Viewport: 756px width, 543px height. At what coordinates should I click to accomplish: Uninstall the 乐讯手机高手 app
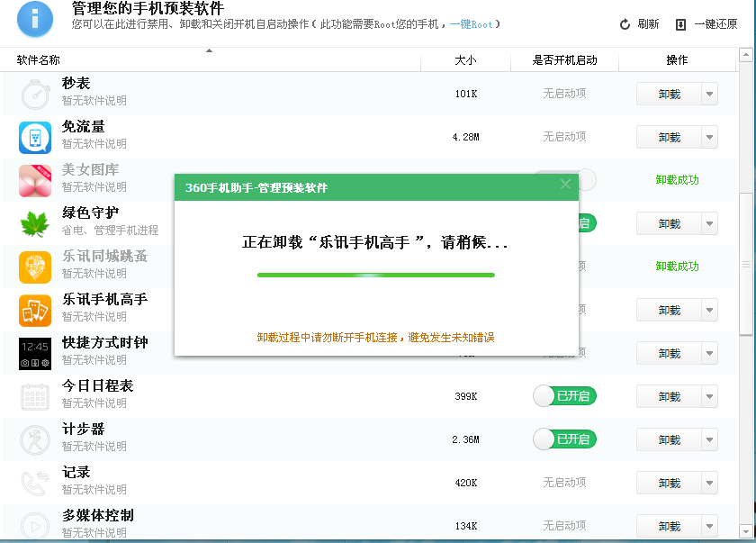(670, 310)
